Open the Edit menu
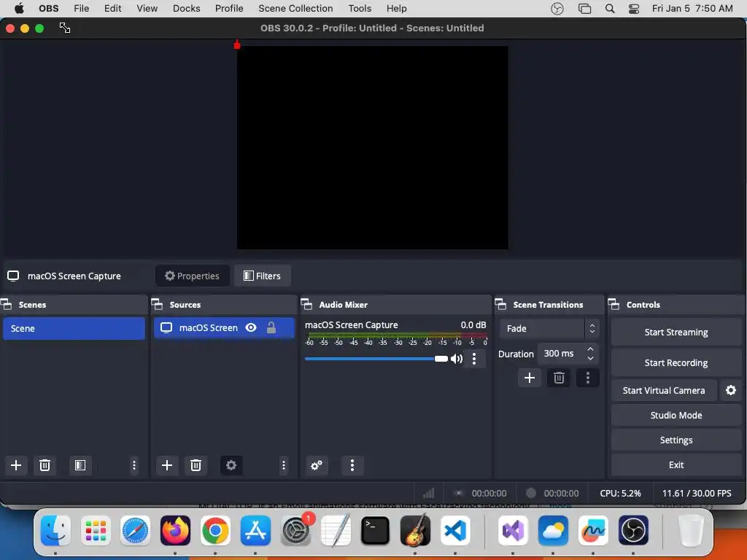This screenshot has width=747, height=560. [x=113, y=9]
